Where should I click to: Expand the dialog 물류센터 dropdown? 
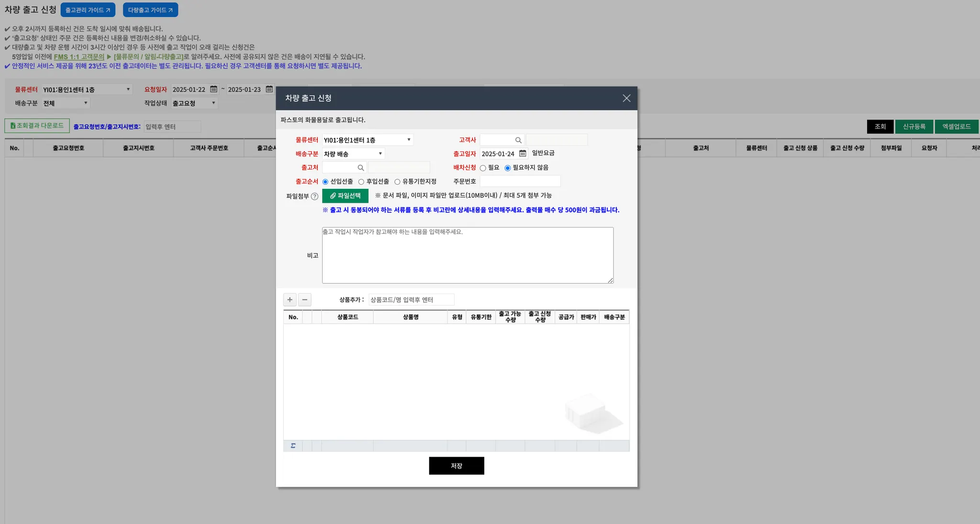367,140
